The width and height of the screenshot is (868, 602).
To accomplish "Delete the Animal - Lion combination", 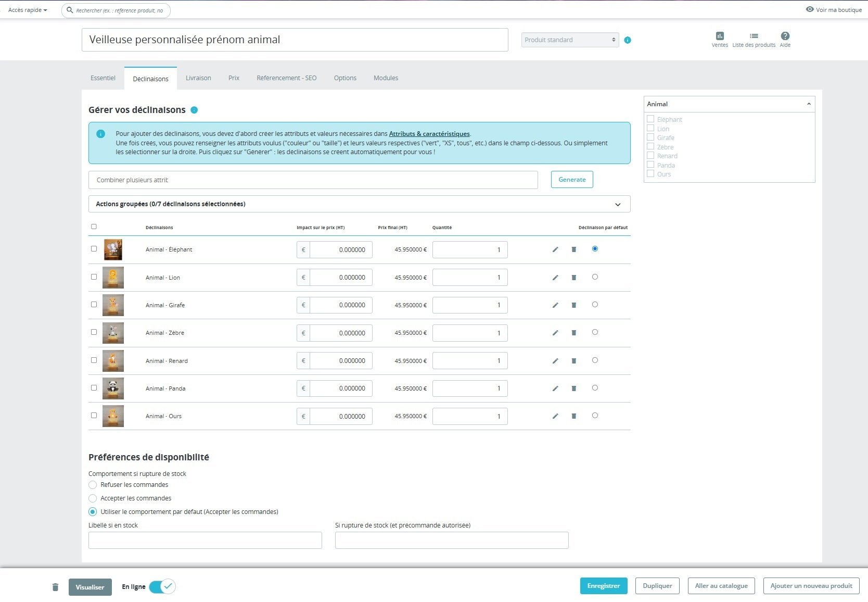I will coord(574,278).
